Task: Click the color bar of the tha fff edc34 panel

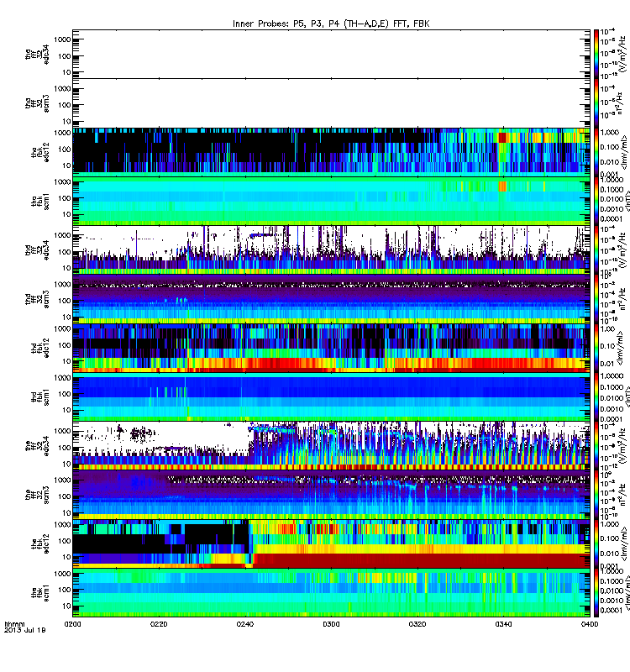Action: click(596, 54)
